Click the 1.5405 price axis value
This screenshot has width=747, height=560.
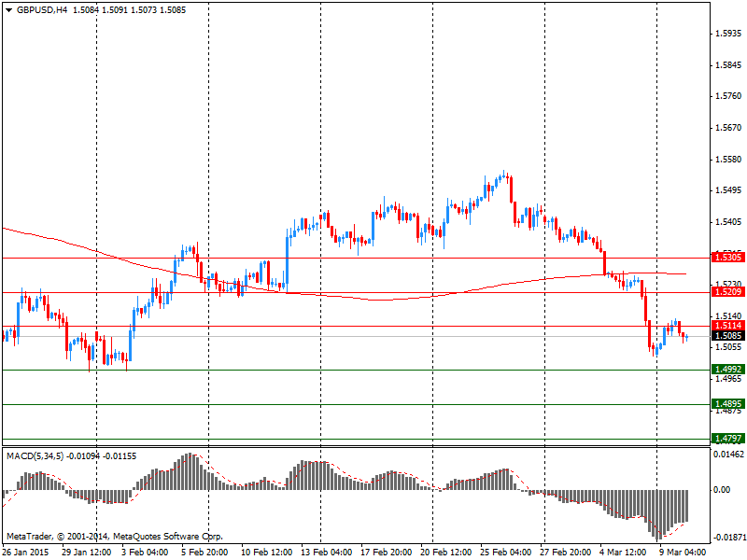(729, 222)
